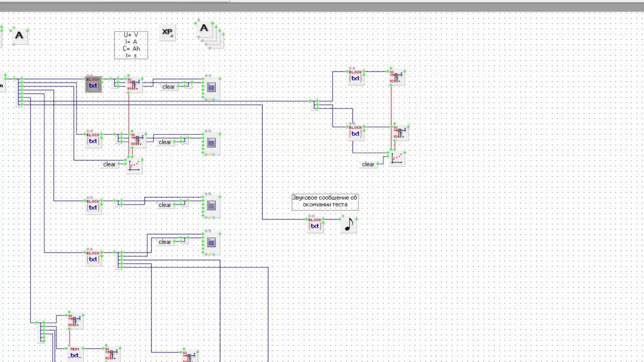Select the fourth memo node above long wires
This screenshot has width=644, height=362.
point(211,243)
